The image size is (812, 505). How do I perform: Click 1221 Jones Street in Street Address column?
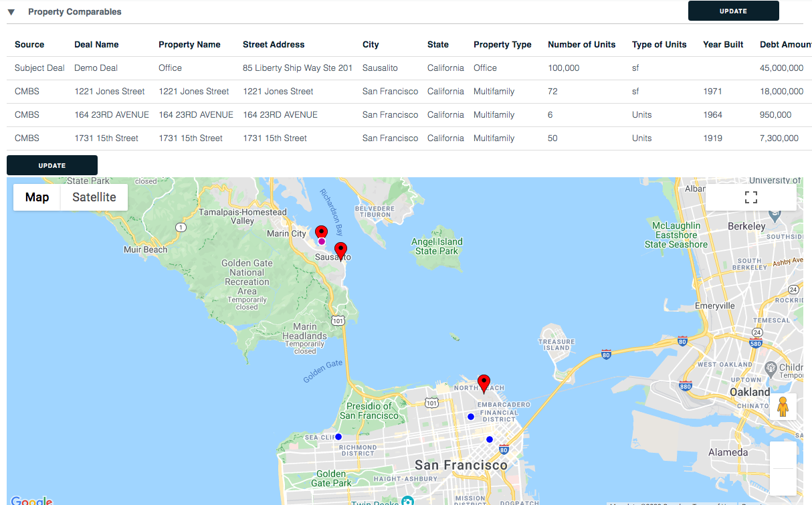278,92
